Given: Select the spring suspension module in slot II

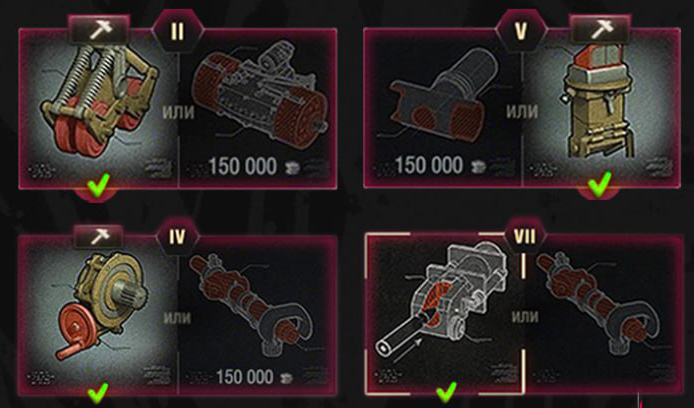Looking at the screenshot, I should pyautogui.click(x=99, y=109).
